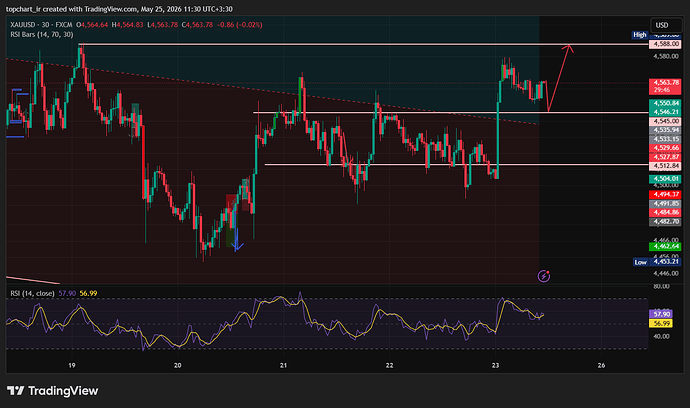The height and width of the screenshot is (408, 690).
Task: Select the 4,550.84 green price label
Action: pos(665,103)
